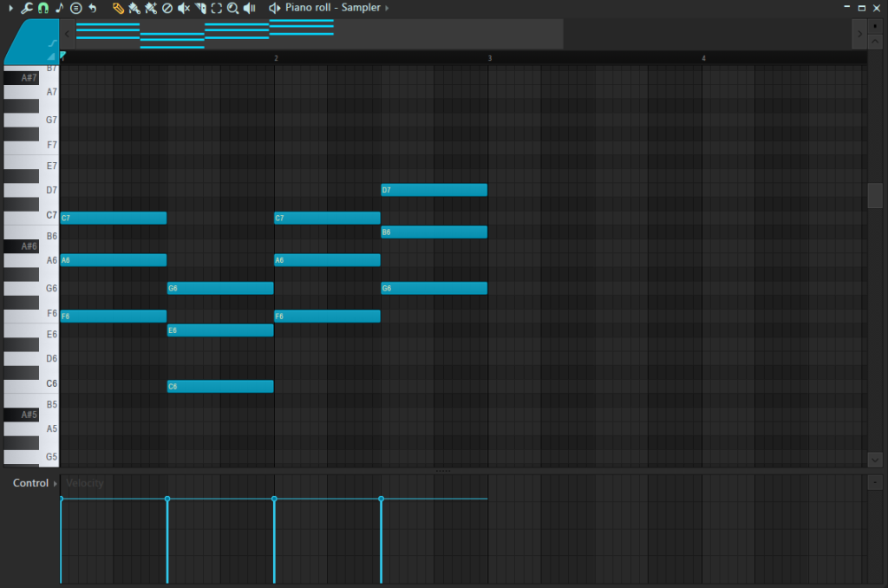This screenshot has width=888, height=588.
Task: Open the piano roll tools wrench menu
Action: (x=26, y=8)
